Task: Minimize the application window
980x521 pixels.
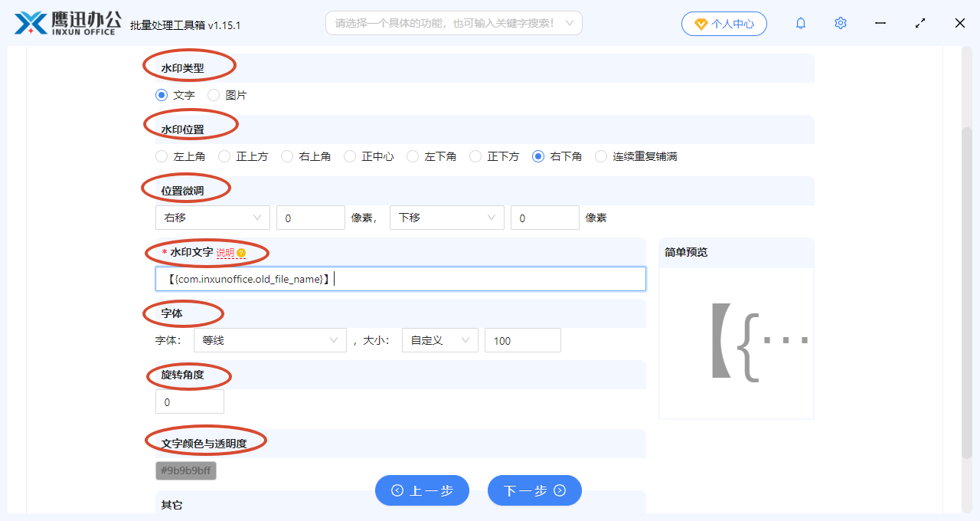Action: [x=880, y=23]
